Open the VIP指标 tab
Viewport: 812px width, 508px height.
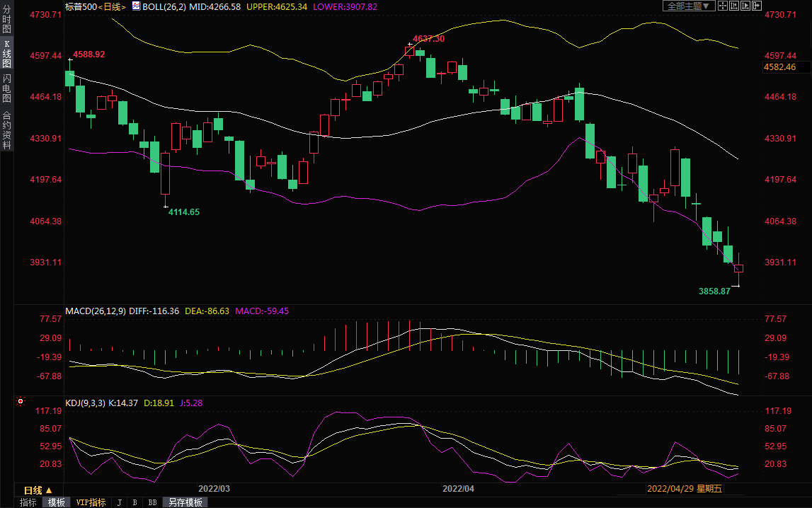91,502
